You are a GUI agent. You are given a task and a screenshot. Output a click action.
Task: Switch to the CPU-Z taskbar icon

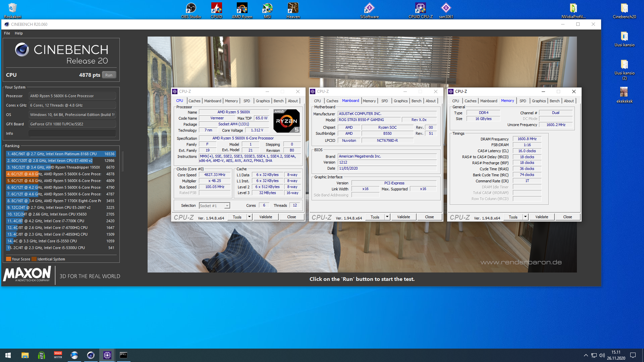[x=107, y=355]
